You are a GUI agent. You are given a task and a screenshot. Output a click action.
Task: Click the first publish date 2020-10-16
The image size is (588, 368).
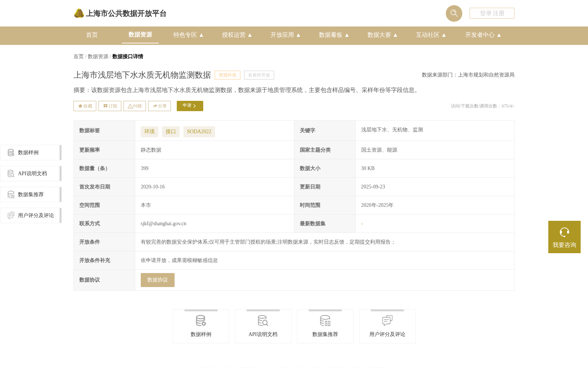(x=153, y=187)
